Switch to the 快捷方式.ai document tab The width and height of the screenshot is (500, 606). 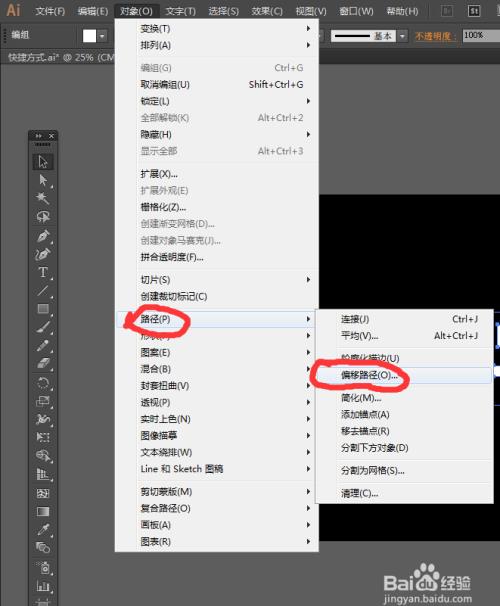coord(61,58)
